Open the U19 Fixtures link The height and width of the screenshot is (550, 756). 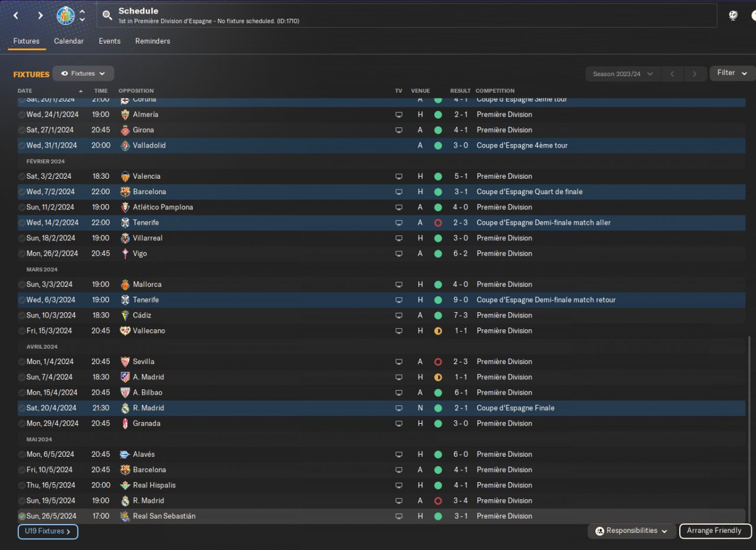[48, 532]
